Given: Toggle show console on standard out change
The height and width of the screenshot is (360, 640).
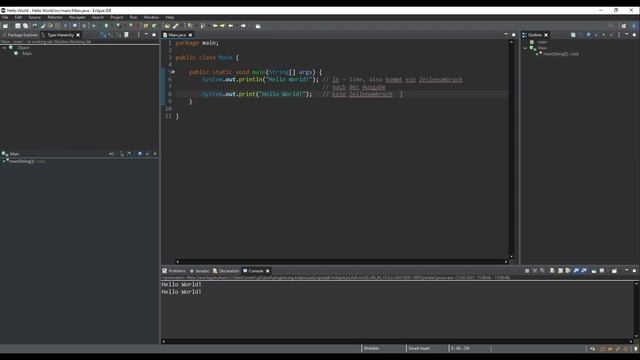Looking at the screenshot, I should pos(576,271).
